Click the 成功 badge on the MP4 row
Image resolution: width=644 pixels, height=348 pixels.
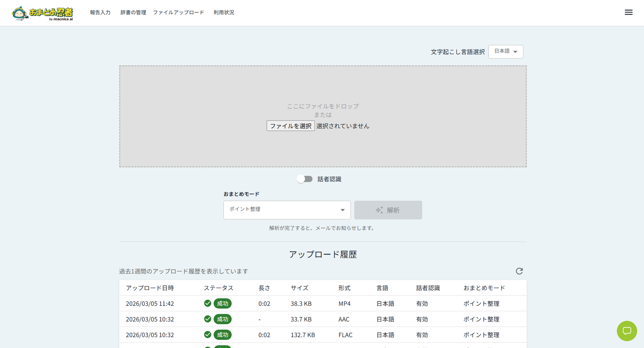pyautogui.click(x=222, y=303)
